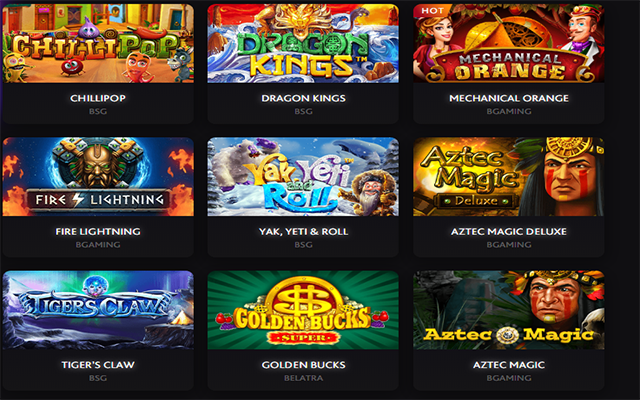Select the AZTEC MAGIC DELUXE title
Screen dimensions: 640x400
[x=509, y=231]
